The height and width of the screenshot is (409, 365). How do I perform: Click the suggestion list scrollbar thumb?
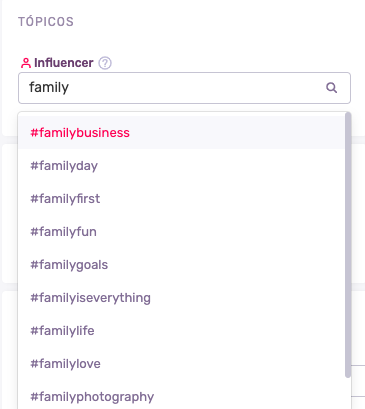tap(348, 245)
